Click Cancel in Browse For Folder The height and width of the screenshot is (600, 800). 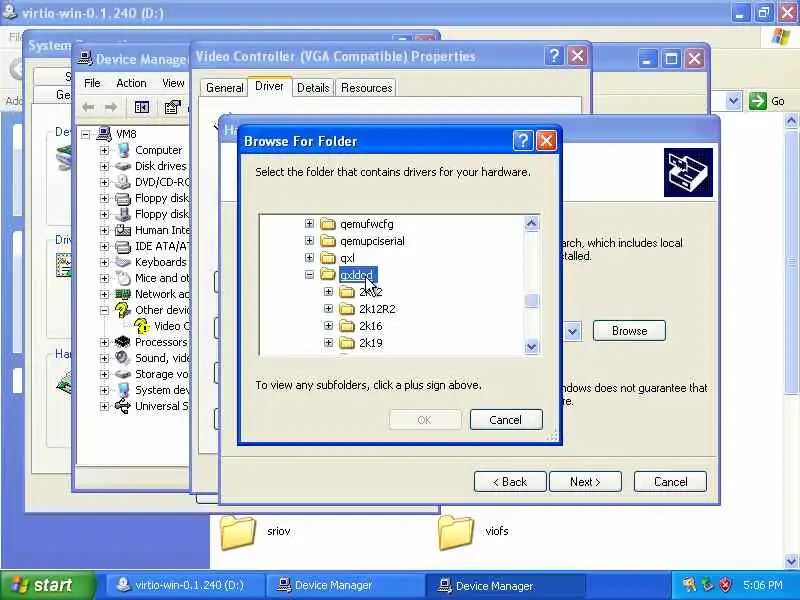pyautogui.click(x=506, y=420)
